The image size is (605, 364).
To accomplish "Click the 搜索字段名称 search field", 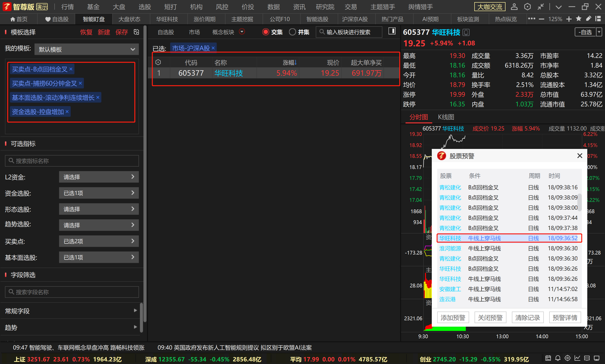I will 72,292.
